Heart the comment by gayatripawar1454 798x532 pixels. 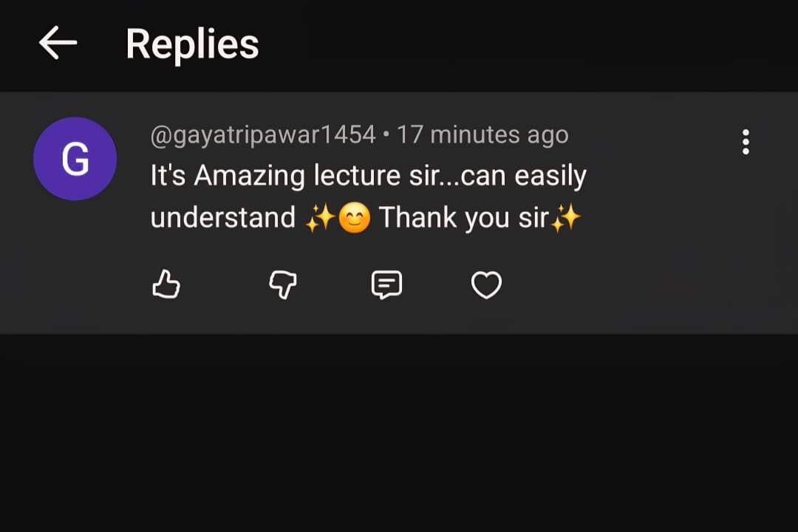(x=486, y=284)
